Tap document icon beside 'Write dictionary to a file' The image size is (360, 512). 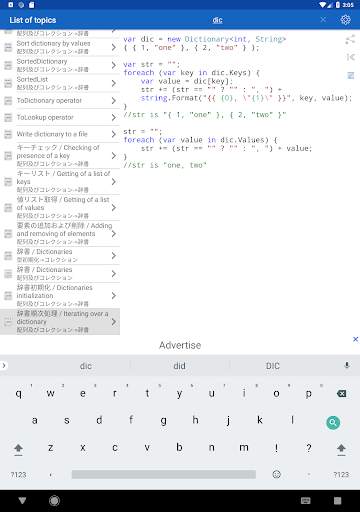[x=8, y=134]
